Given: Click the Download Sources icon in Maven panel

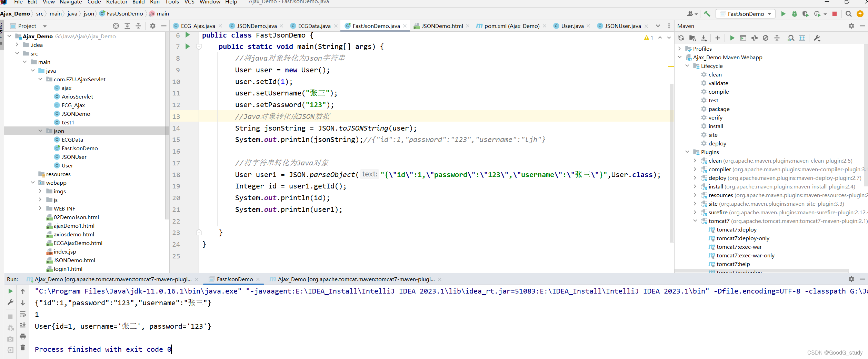Looking at the screenshot, I should click(x=704, y=38).
